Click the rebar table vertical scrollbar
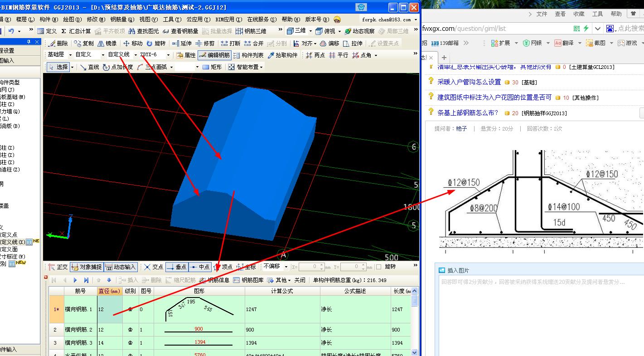This screenshot has height=356, width=644. (x=415, y=322)
